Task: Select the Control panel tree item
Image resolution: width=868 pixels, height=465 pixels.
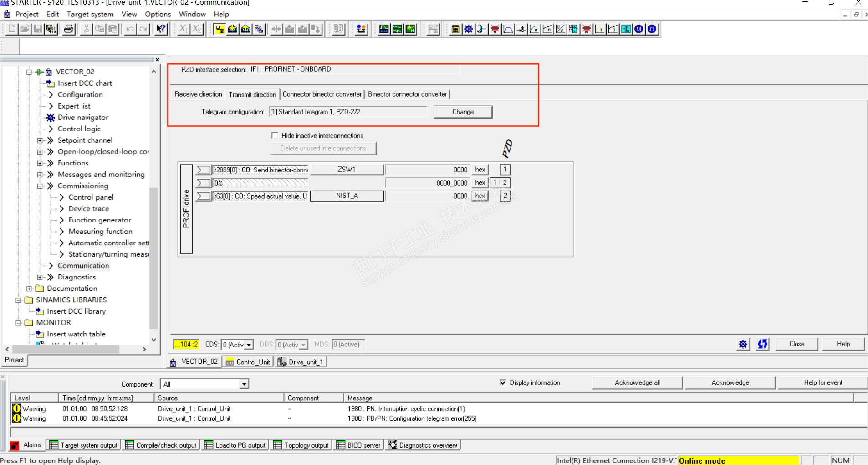Action: (x=91, y=197)
